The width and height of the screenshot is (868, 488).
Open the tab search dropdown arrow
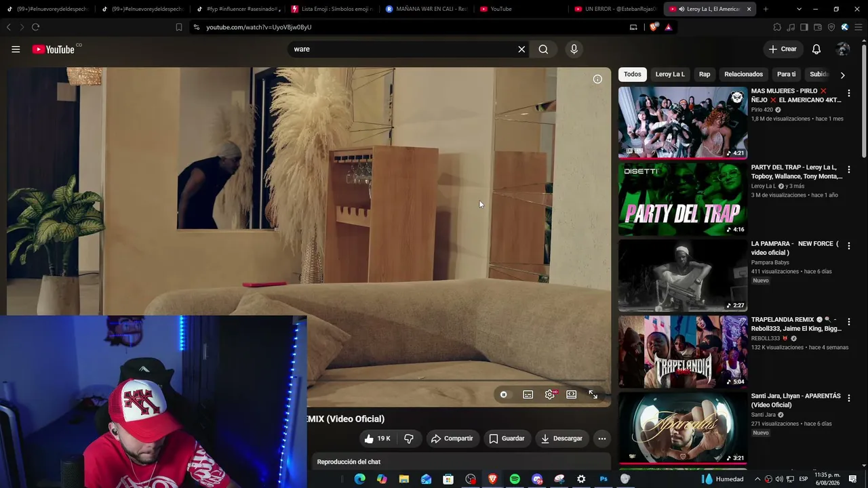[799, 9]
